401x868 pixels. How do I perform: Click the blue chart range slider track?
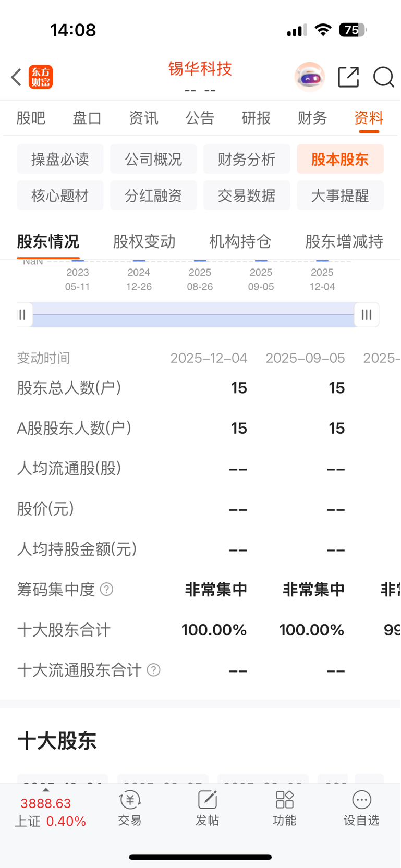click(x=193, y=314)
